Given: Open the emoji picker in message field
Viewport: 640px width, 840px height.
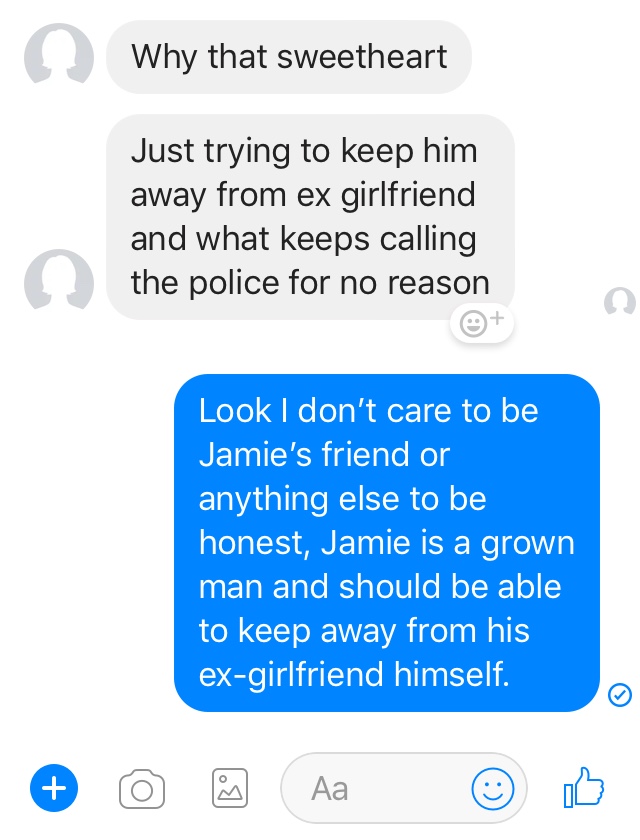Looking at the screenshot, I should [x=492, y=789].
